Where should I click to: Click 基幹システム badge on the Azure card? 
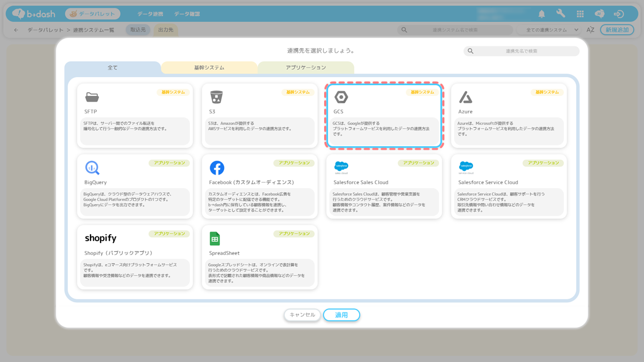(x=547, y=92)
